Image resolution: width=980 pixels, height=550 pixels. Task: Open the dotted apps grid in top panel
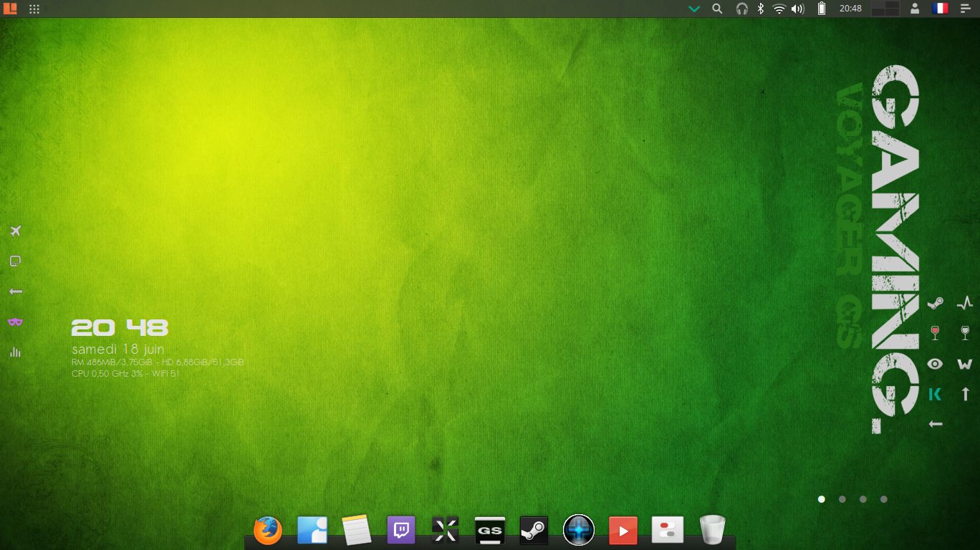click(x=34, y=9)
